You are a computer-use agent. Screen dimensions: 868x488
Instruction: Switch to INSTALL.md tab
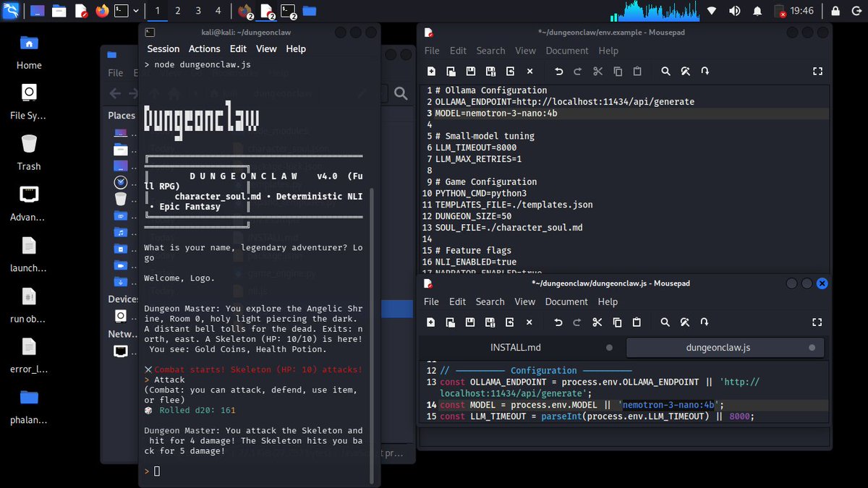516,348
